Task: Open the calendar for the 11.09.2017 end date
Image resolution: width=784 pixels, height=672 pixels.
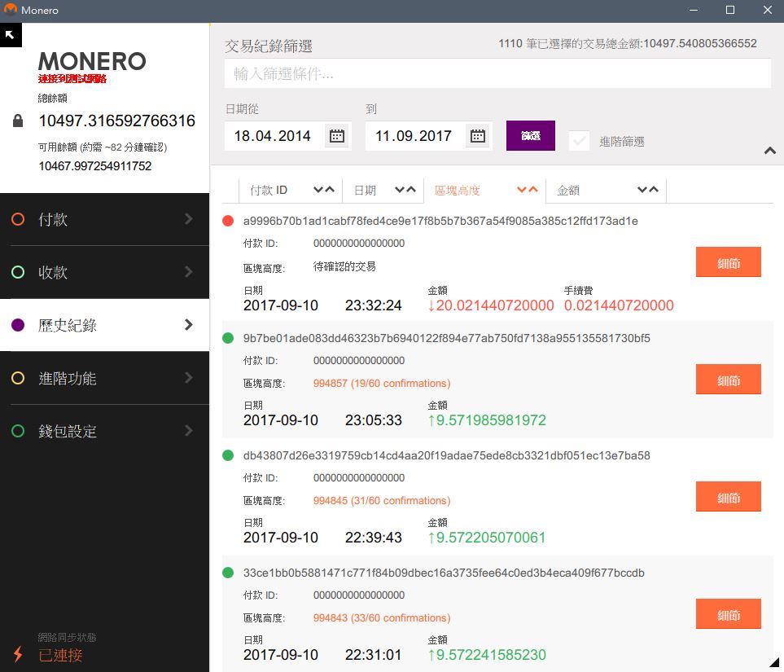Action: 478,135
